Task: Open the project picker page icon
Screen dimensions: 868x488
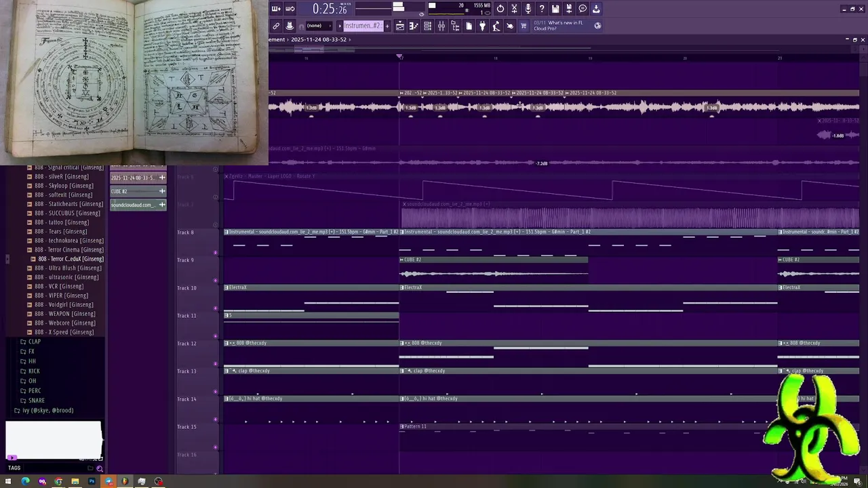Action: click(x=469, y=26)
